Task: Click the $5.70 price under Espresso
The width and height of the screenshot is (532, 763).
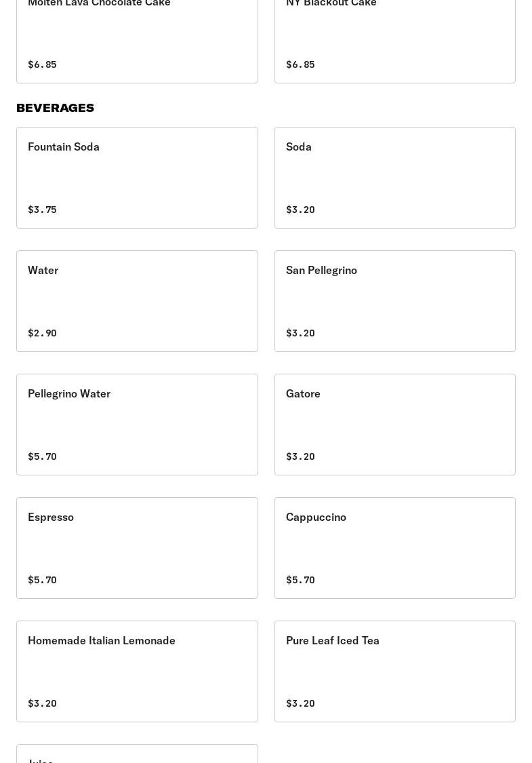Action: (42, 580)
